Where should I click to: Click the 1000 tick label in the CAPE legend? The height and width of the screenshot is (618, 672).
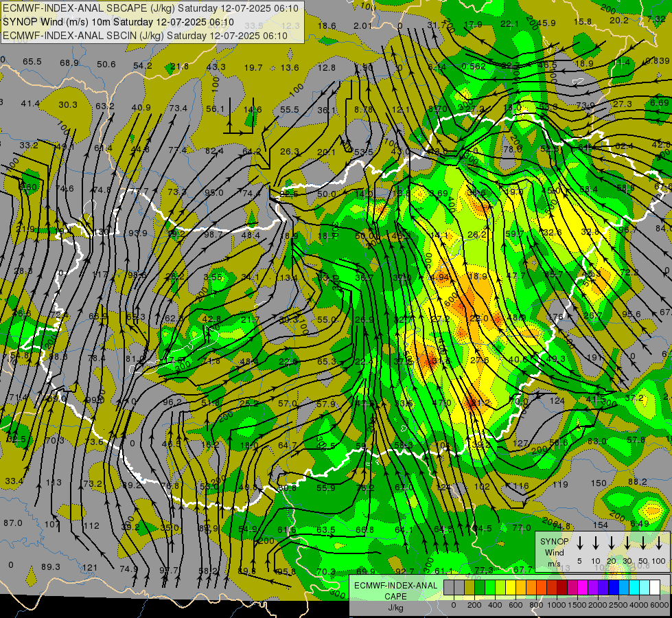557,605
